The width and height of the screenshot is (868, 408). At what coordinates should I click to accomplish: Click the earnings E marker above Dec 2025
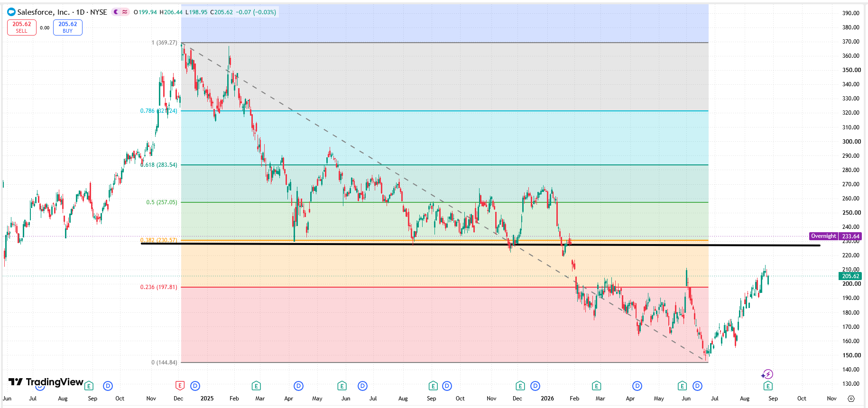[x=520, y=386]
